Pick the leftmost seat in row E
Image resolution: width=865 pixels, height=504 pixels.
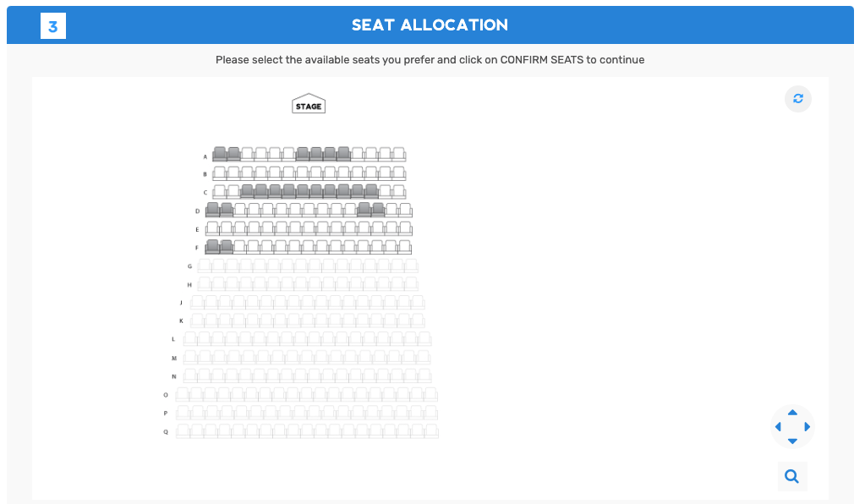212,228
